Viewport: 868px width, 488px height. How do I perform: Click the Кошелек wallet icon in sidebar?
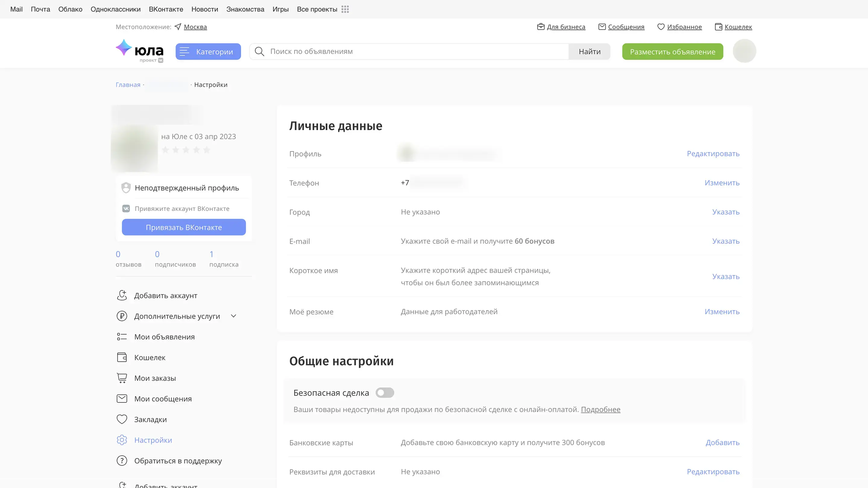(122, 357)
